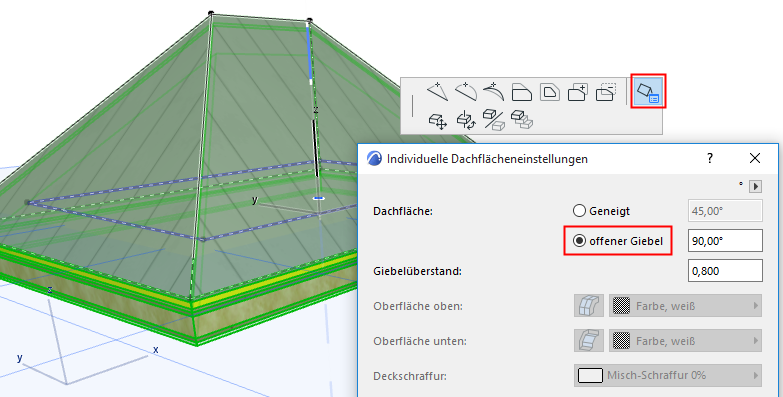Select the Geneigt radio button
Image resolution: width=783 pixels, height=397 pixels.
pyautogui.click(x=579, y=211)
